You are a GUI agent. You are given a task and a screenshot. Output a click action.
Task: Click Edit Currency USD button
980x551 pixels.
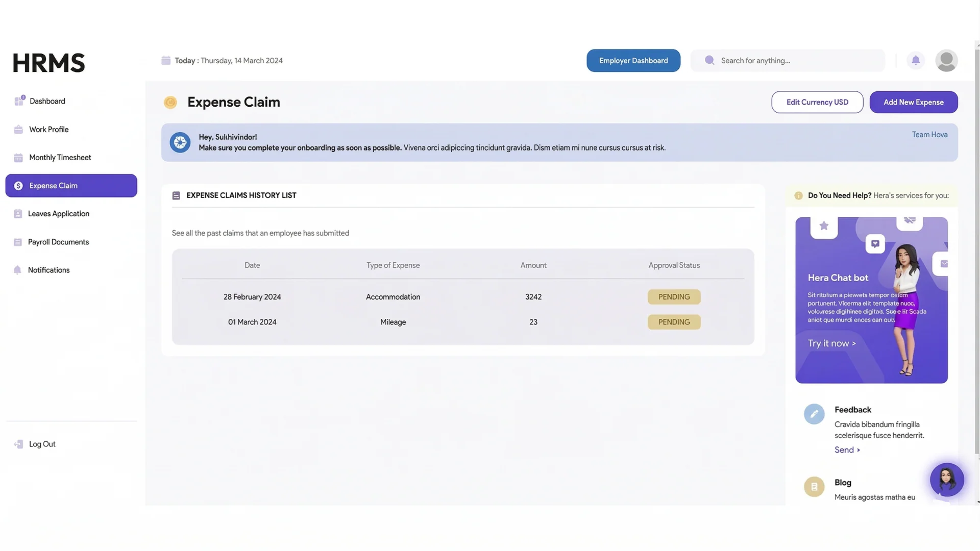tap(817, 102)
